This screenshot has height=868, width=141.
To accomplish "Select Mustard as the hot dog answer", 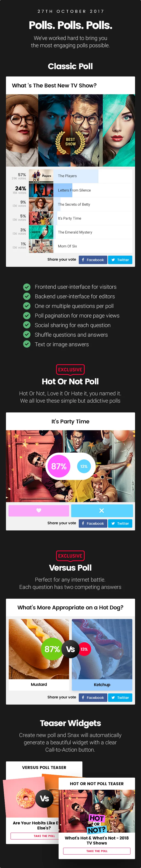I will click(39, 684).
